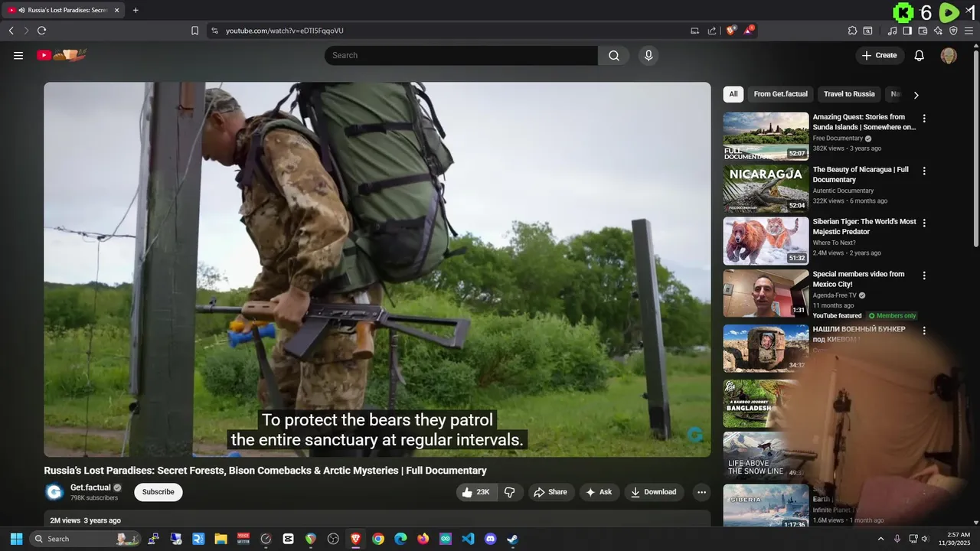Click the main video player to pause

(377, 269)
